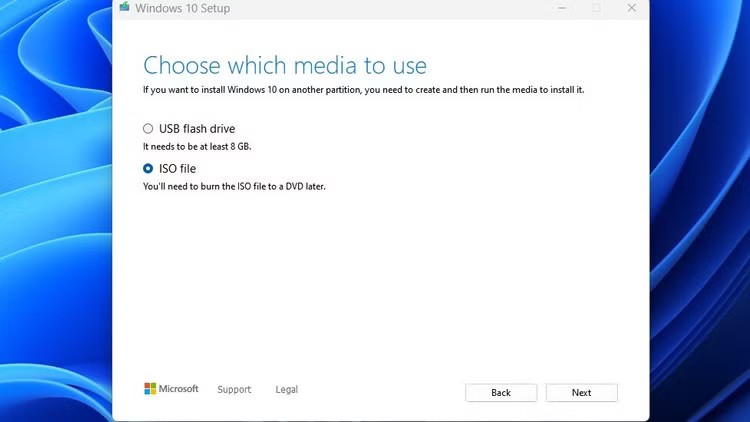Click the "Choose which media to use" heading

(285, 66)
